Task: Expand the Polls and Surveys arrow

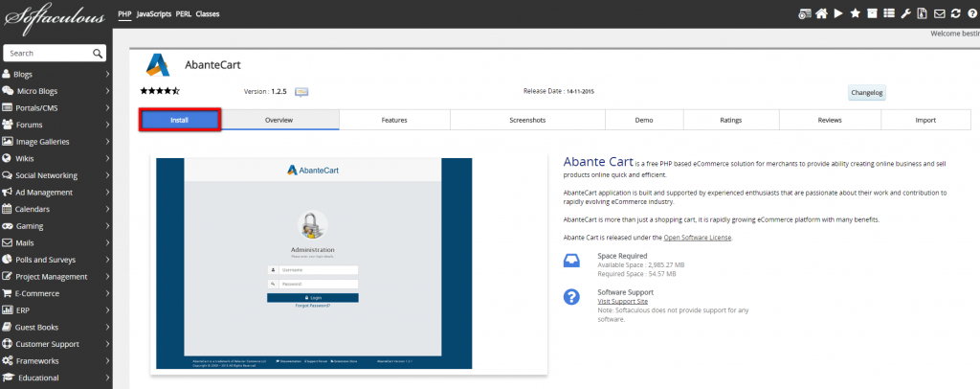Action: [x=107, y=260]
